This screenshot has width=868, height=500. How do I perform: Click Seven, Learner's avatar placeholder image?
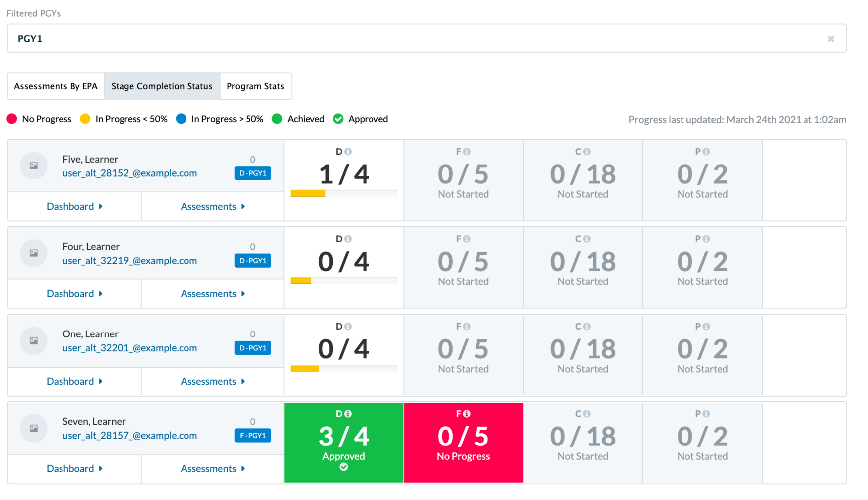[34, 428]
